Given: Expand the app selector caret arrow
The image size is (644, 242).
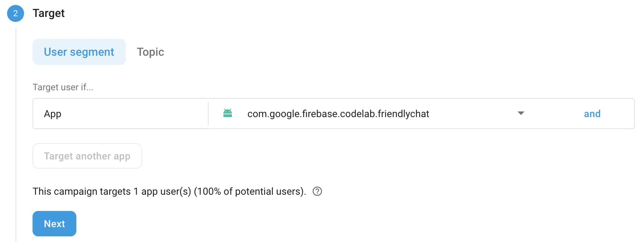Looking at the screenshot, I should [x=521, y=113].
